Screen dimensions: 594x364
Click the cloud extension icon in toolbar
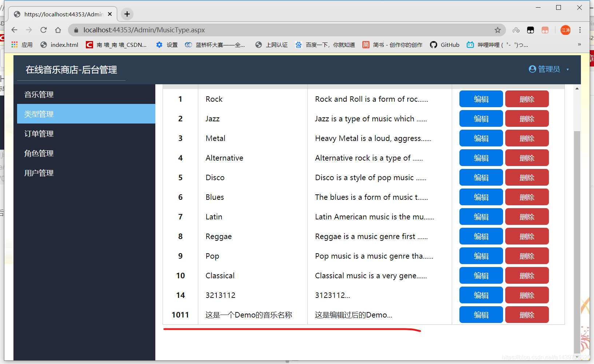[516, 30]
